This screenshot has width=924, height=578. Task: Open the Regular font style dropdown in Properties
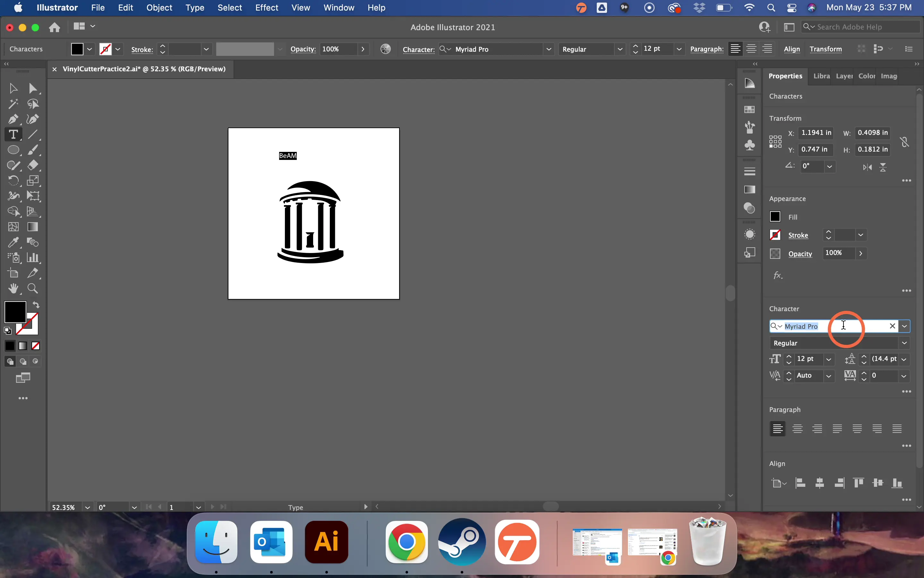tap(904, 343)
